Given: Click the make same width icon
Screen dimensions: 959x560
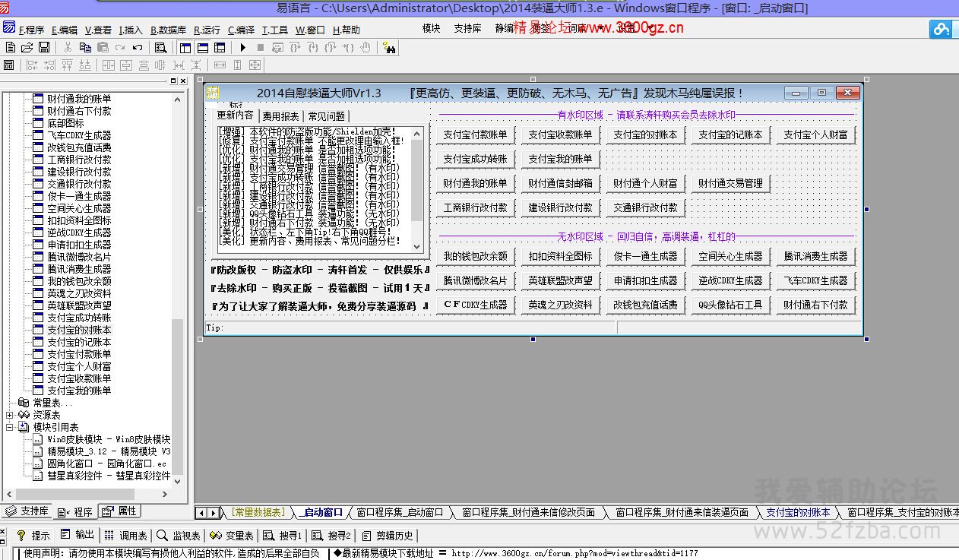Looking at the screenshot, I should (x=220, y=65).
